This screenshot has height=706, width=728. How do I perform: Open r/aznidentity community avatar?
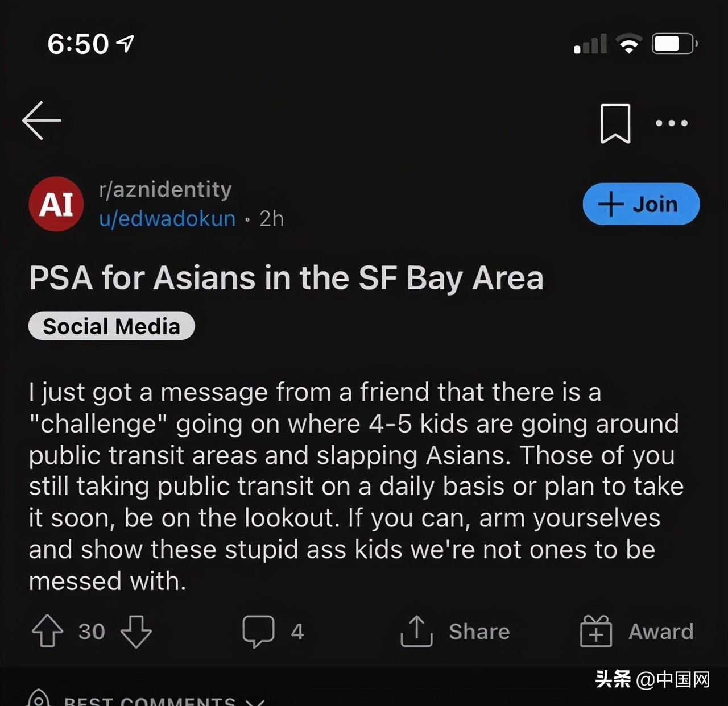[x=56, y=204]
